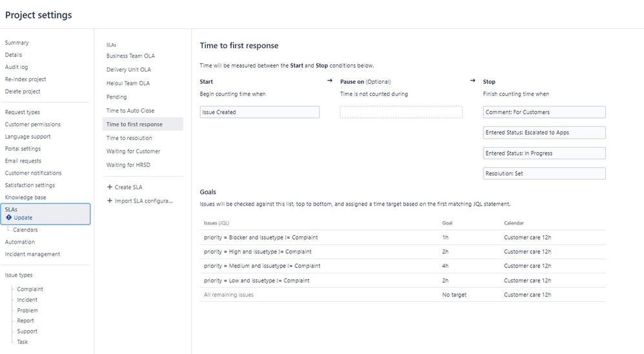
Task: Click the priority = Medium JQL row
Action: click(403, 266)
